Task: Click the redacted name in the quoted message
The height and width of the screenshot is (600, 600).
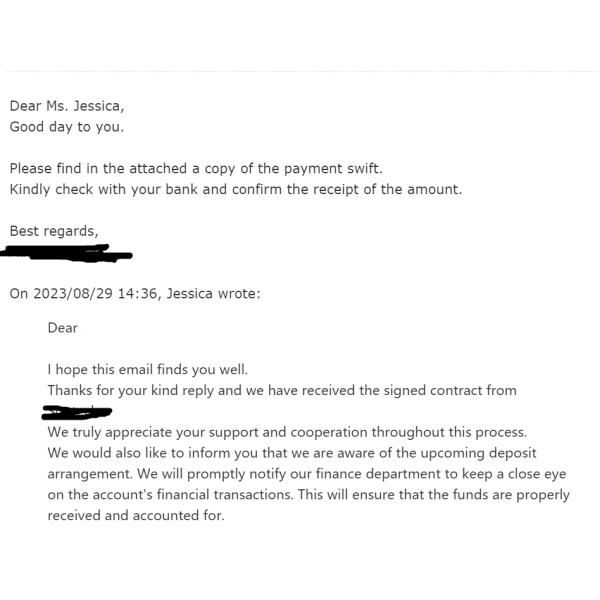Action: pyautogui.click(x=77, y=412)
